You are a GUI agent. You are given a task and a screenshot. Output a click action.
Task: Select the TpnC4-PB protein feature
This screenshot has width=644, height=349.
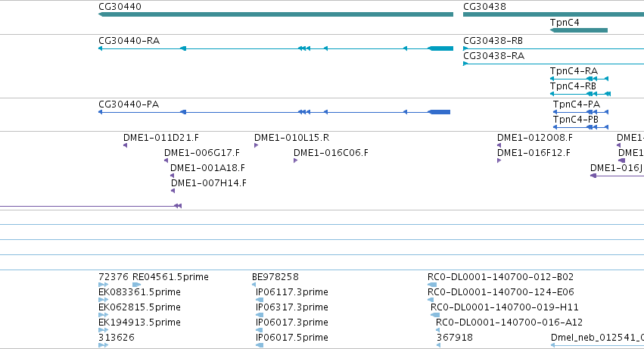click(580, 127)
